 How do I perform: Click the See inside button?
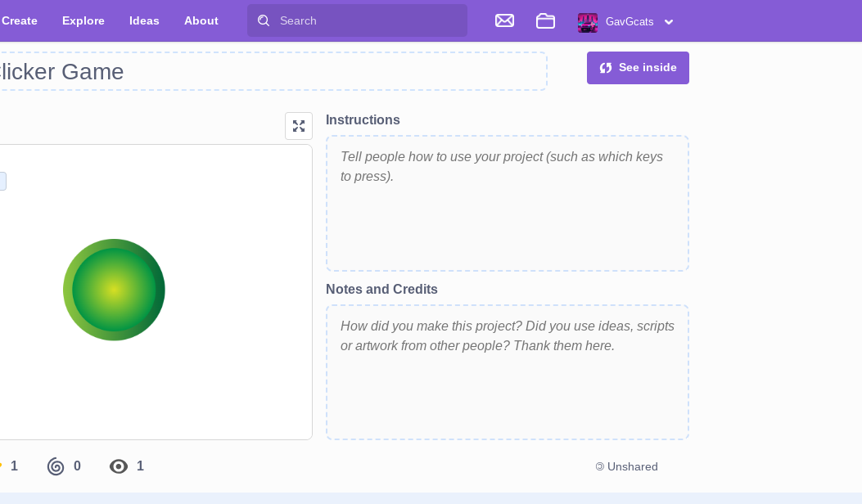[x=638, y=67]
